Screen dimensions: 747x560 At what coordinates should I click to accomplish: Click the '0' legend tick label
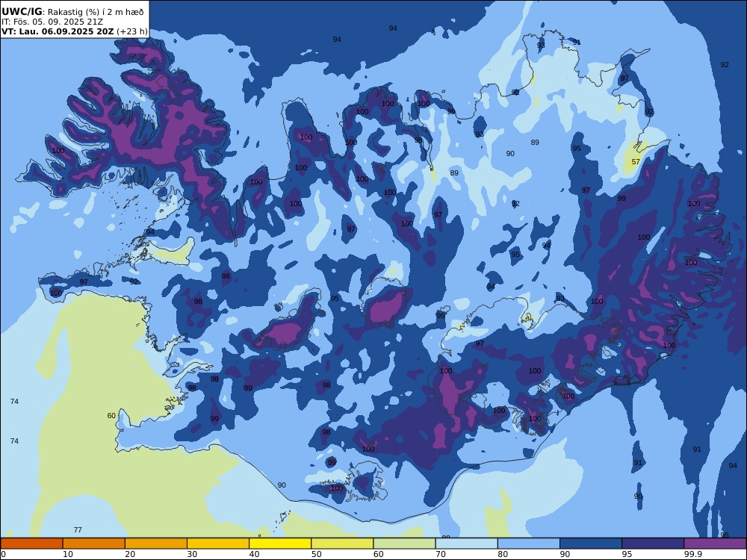pyautogui.click(x=3, y=554)
